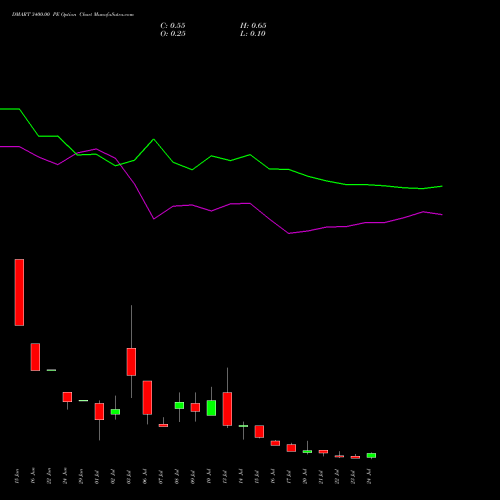Click the '24 Jul' date axis label
Screen dimensions: 500x500
[x=369, y=476]
